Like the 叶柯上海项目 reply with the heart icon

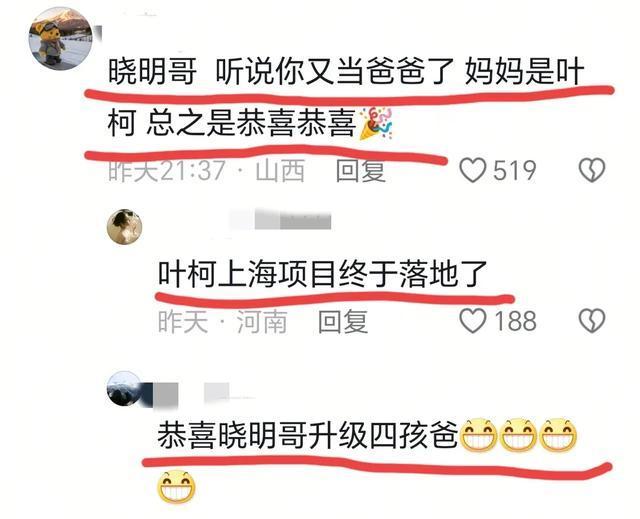click(x=473, y=320)
